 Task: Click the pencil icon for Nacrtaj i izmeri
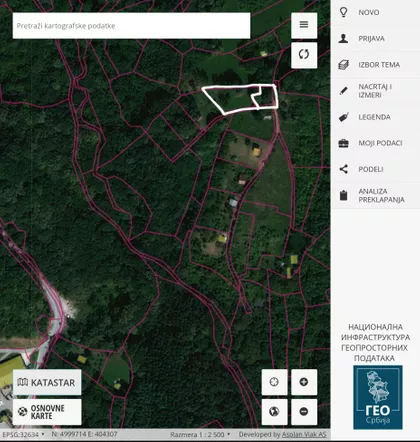pos(343,91)
